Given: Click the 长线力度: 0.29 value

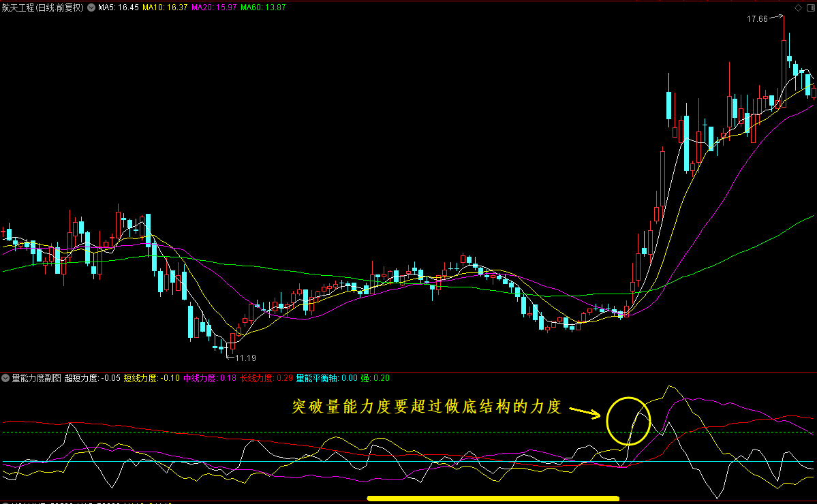Looking at the screenshot, I should coord(266,378).
